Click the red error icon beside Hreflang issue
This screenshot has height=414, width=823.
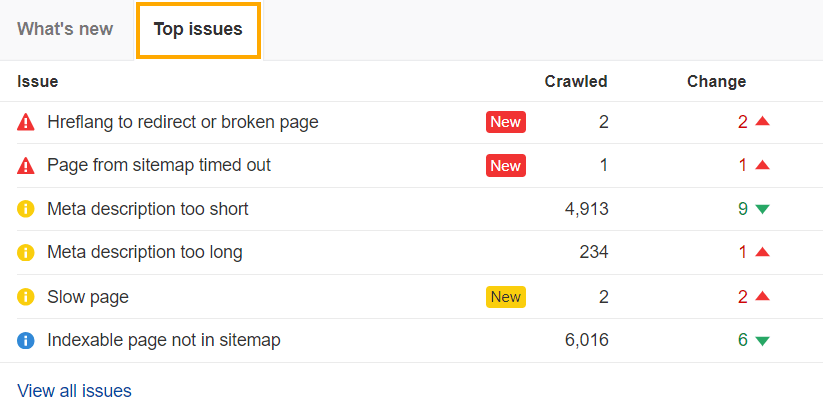(x=26, y=122)
